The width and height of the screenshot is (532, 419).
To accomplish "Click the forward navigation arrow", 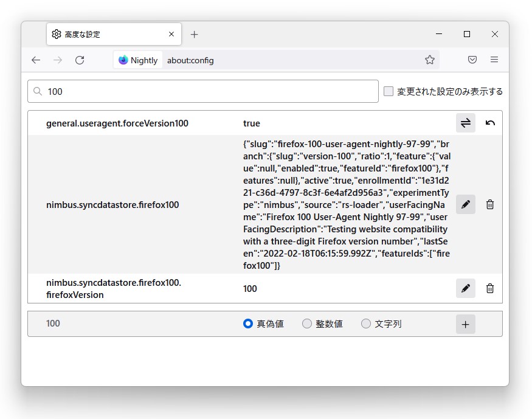I will (x=58, y=60).
